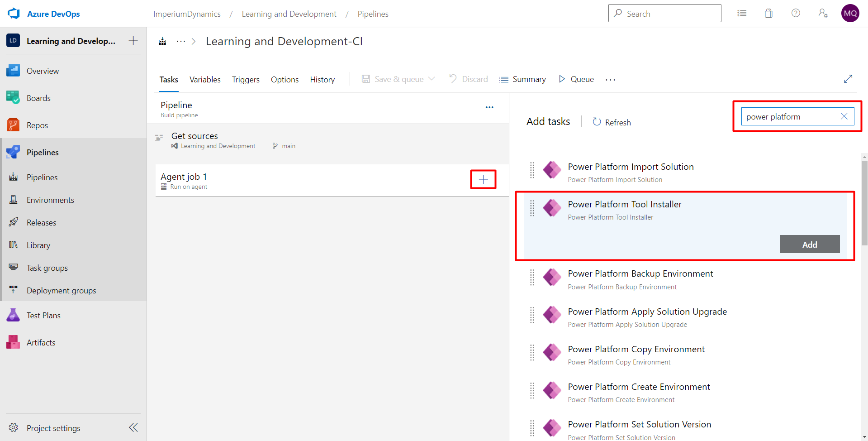The height and width of the screenshot is (441, 868).
Task: Open the Pipeline options ellipsis menu
Action: [489, 107]
